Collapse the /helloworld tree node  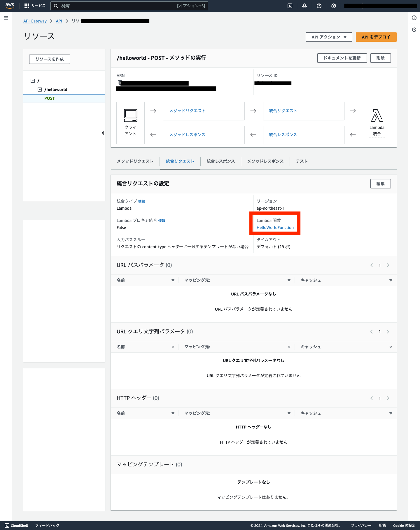pyautogui.click(x=40, y=90)
